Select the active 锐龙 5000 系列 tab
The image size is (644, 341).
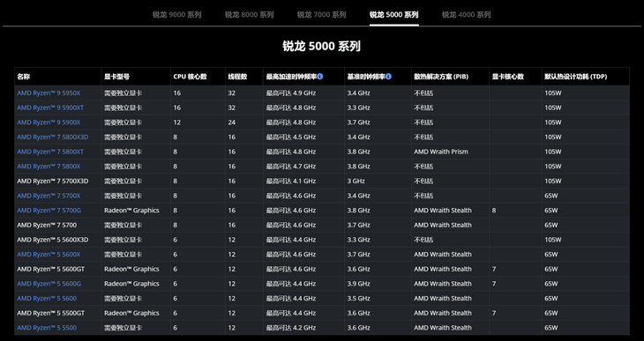click(393, 15)
